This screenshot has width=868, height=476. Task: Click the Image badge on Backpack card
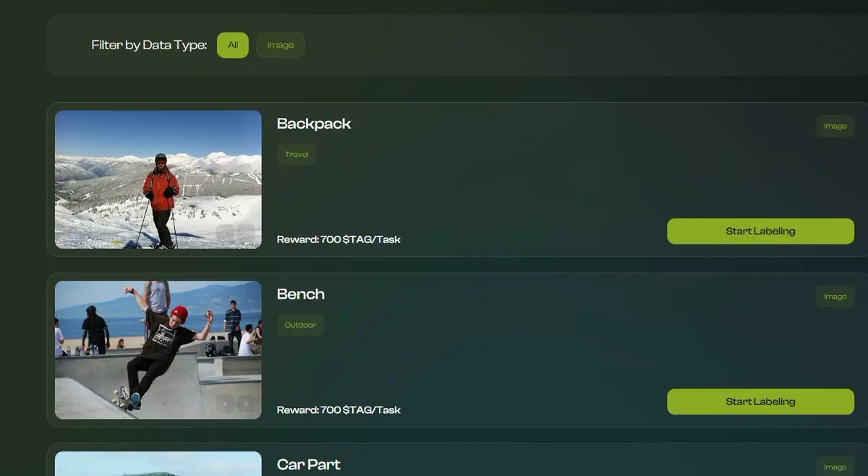pos(835,126)
